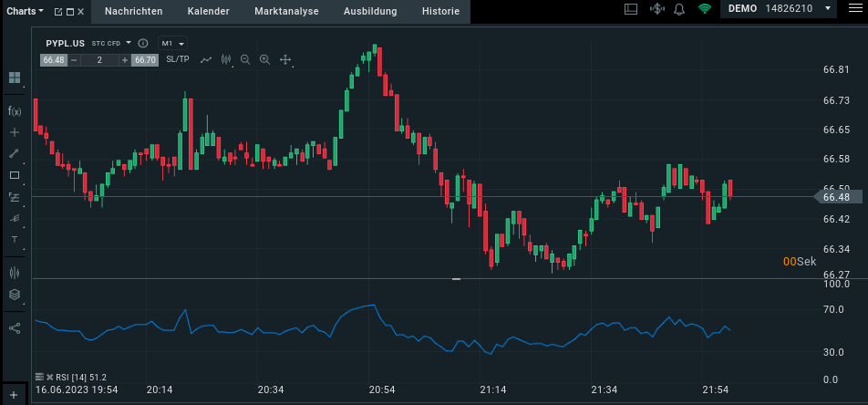Viewport: 868px width, 405px height.
Task: Open the chart layout grid tool
Action: (x=15, y=78)
